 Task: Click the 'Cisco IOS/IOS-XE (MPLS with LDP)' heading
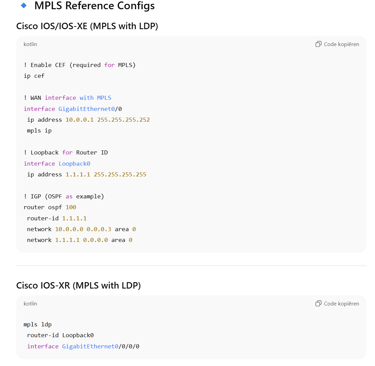(x=87, y=26)
